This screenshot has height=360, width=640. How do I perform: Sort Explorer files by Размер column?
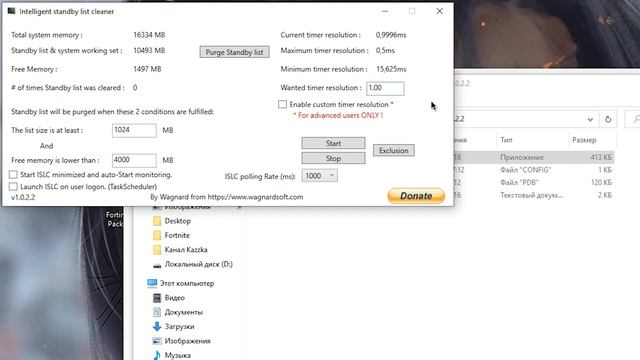click(584, 140)
